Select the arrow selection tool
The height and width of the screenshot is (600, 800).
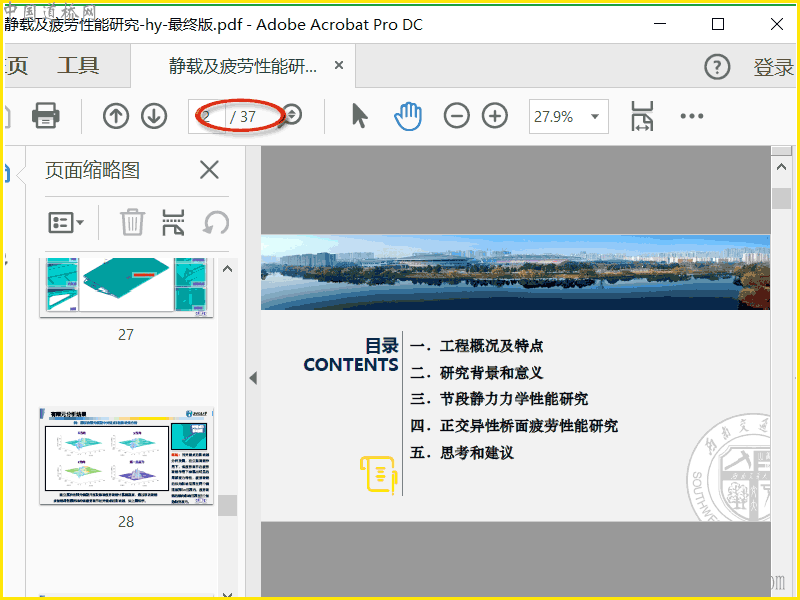point(360,116)
